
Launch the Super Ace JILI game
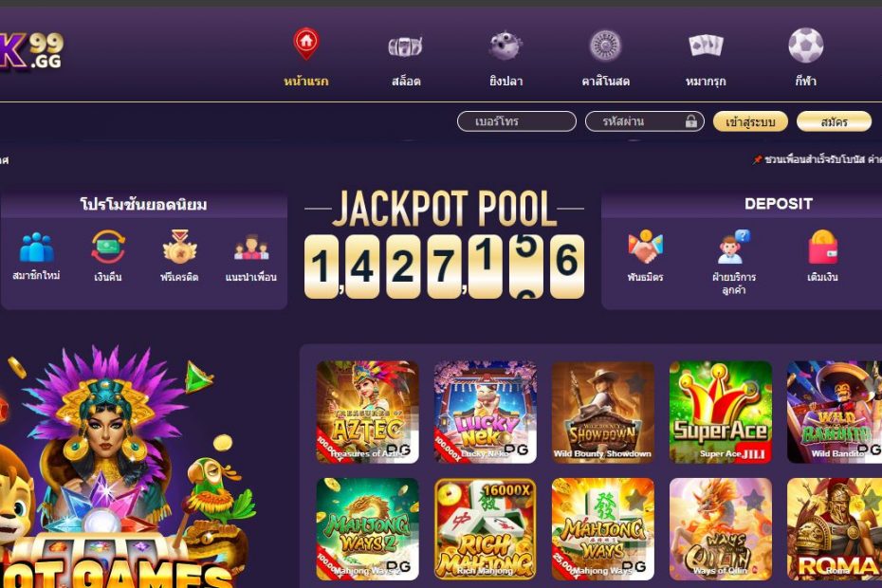[x=721, y=412]
